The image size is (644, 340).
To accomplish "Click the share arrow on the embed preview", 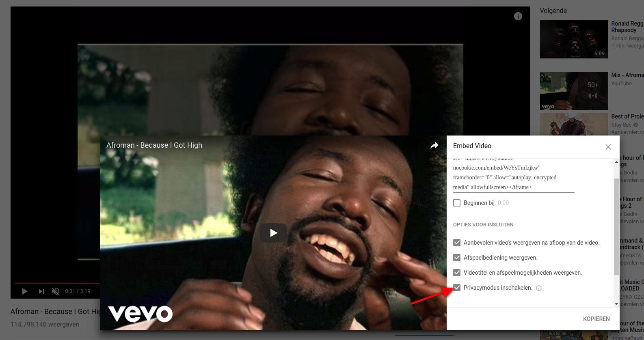I will 434,146.
